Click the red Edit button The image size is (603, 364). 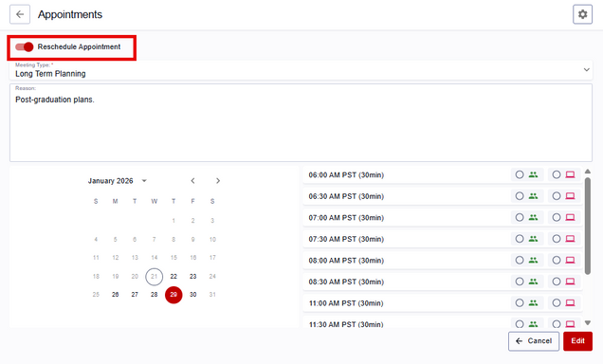[x=577, y=341]
